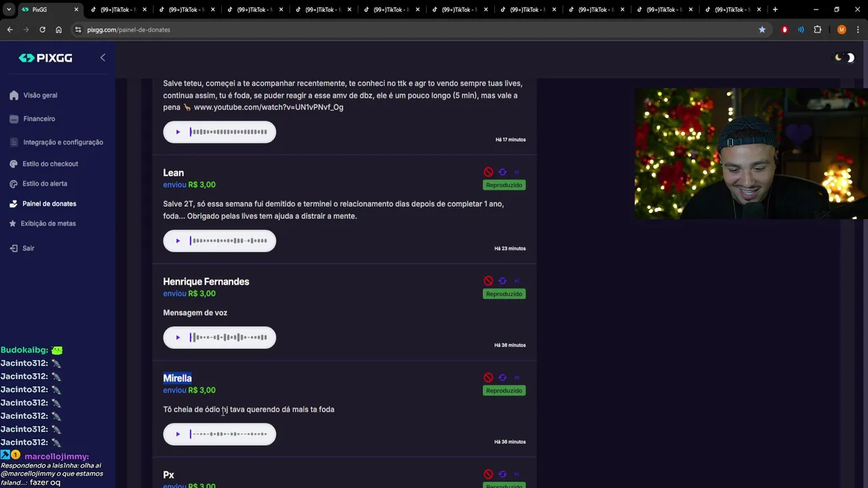This screenshot has width=868, height=488.
Task: Click the webcam overlay video
Action: click(751, 154)
